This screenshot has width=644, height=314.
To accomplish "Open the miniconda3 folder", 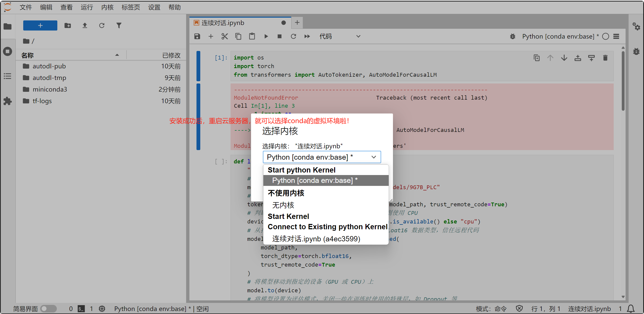I will [x=50, y=89].
